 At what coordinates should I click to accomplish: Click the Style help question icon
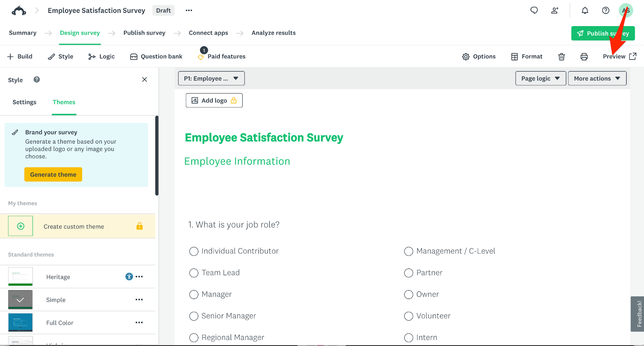[37, 80]
